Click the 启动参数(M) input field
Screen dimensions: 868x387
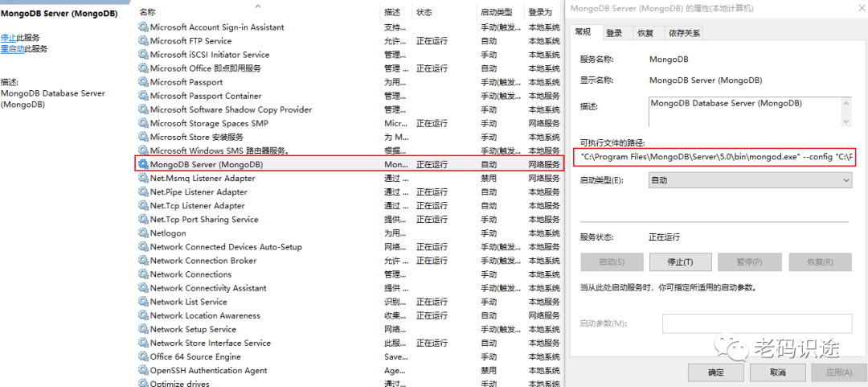(757, 323)
